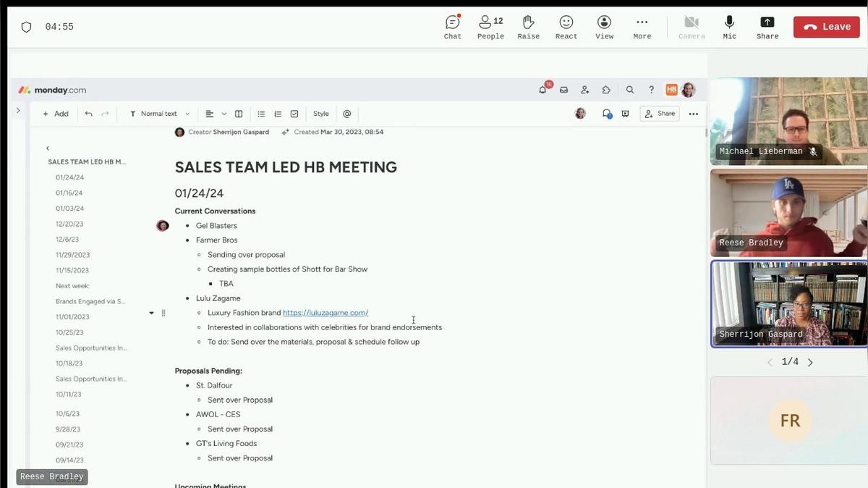Insert a checklist item
The height and width of the screenshot is (488, 868).
click(x=294, y=114)
